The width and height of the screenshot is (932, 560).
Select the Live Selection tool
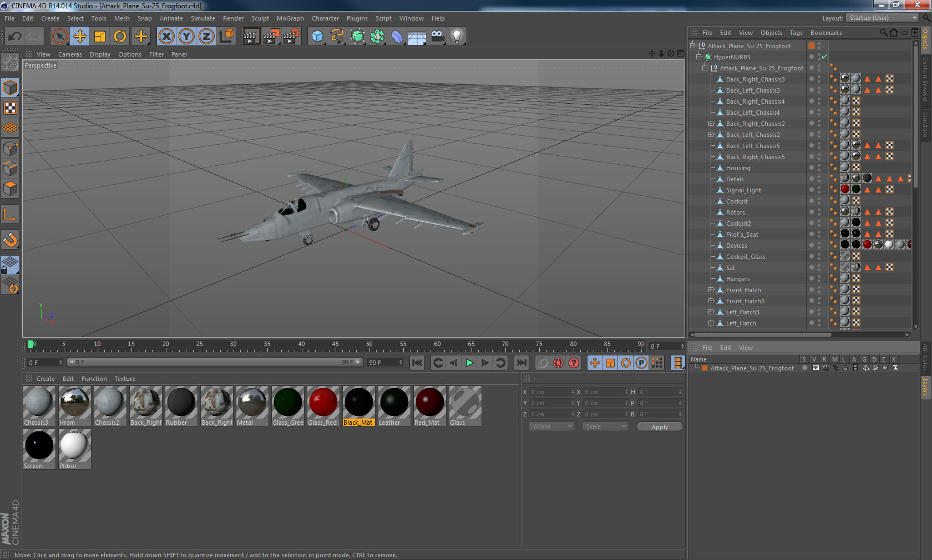pyautogui.click(x=59, y=37)
